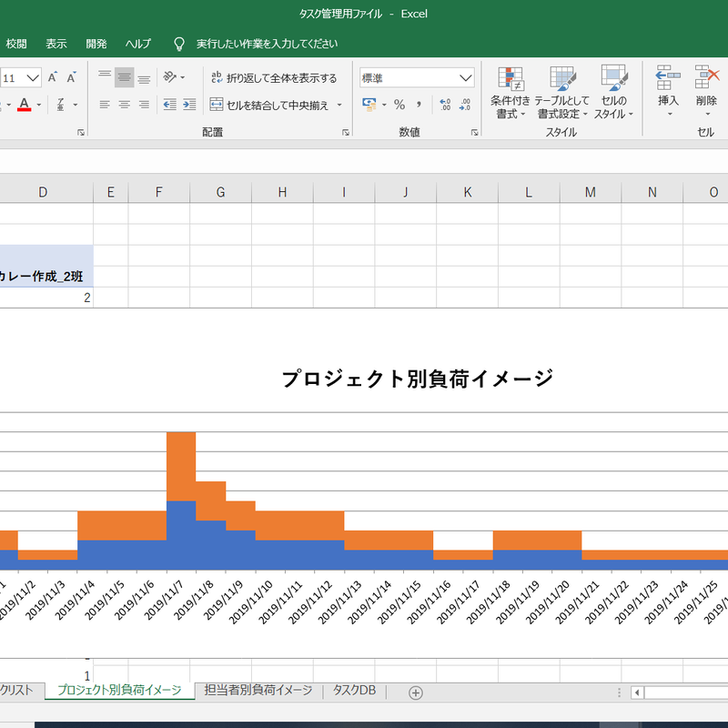The width and height of the screenshot is (728, 728).
Task: Select the chart title プロジェクト別負荷イメージ
Action: (417, 379)
